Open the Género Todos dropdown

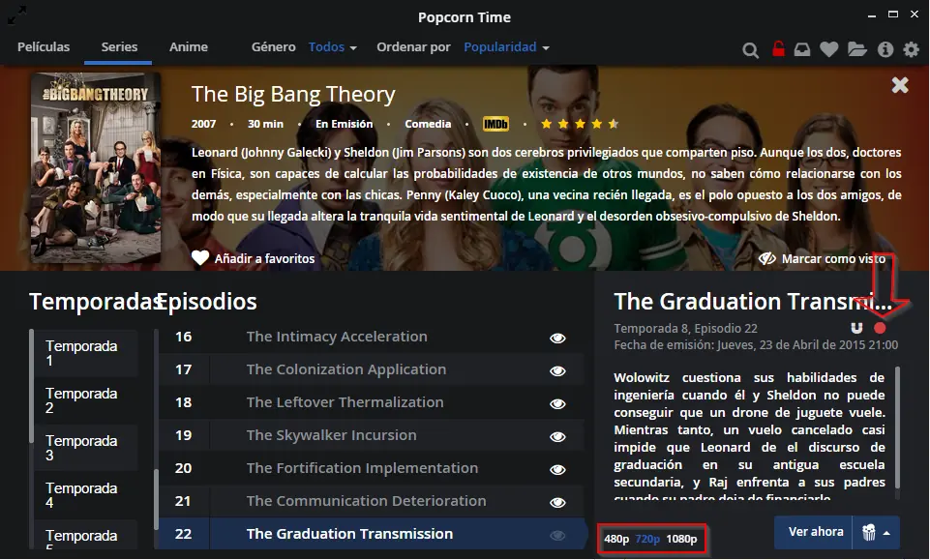[333, 46]
